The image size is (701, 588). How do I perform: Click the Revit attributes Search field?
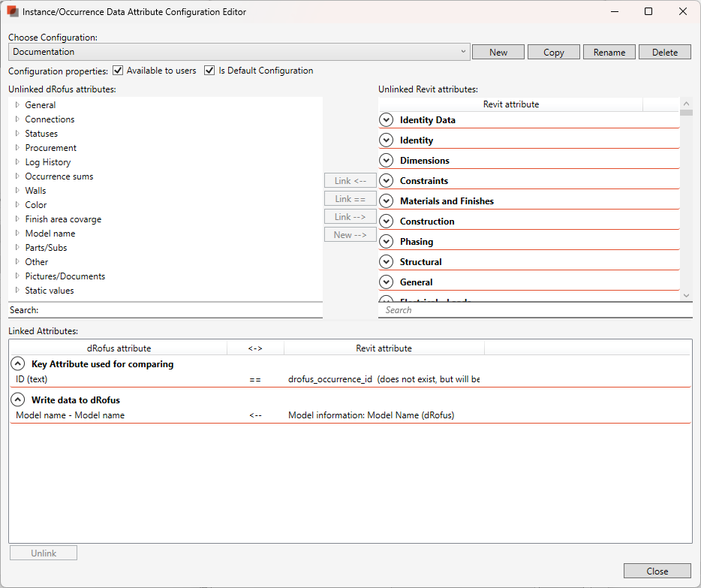[529, 310]
